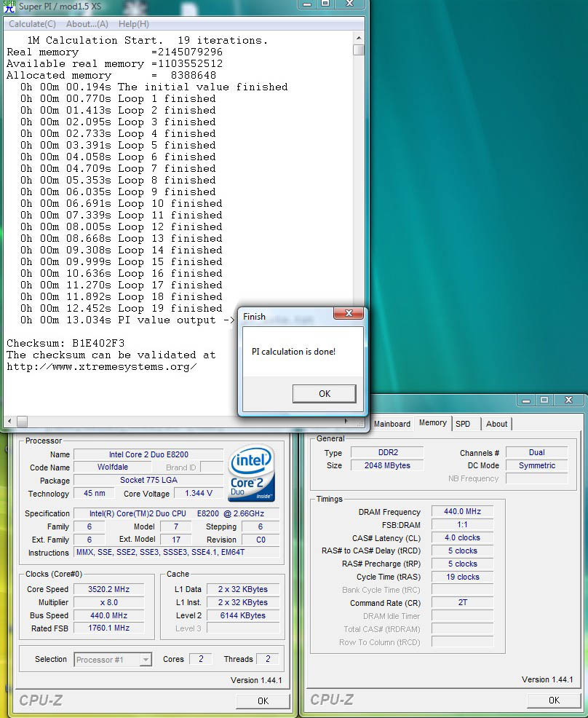
Task: Maximize the Super PI window
Action: [x=325, y=4]
